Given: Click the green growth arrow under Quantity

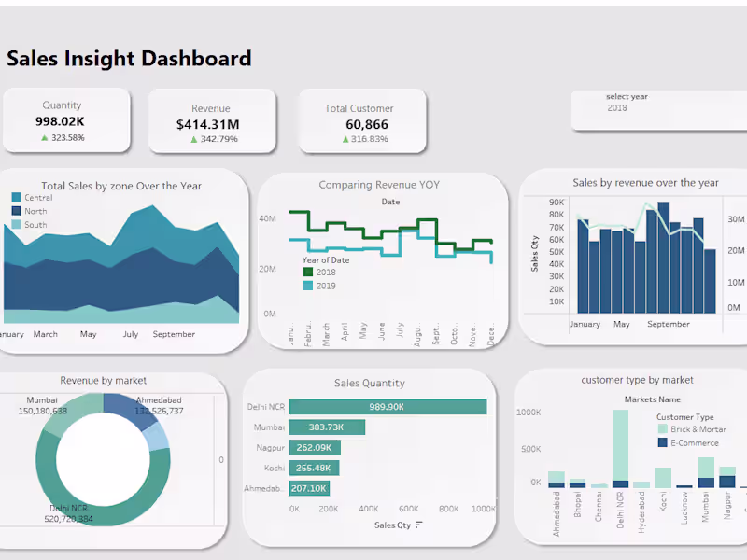Looking at the screenshot, I should tap(44, 135).
